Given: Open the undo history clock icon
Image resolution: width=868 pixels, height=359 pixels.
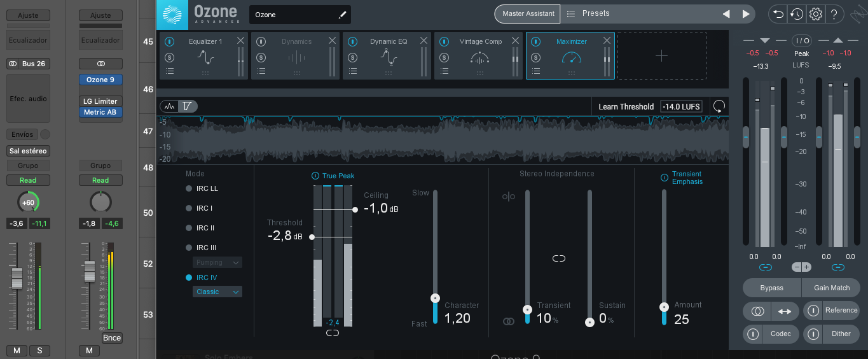Looking at the screenshot, I should tap(796, 14).
